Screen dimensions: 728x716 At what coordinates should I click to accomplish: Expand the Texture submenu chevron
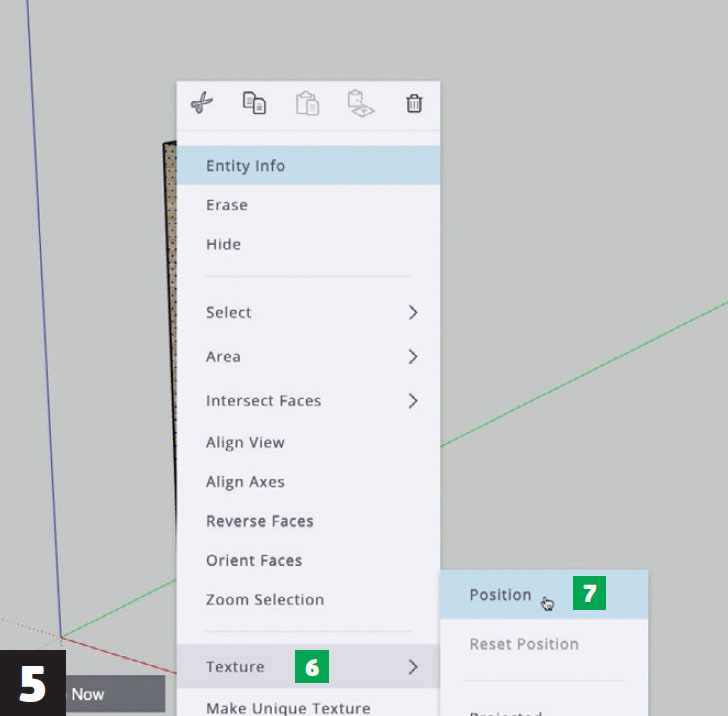coord(413,667)
